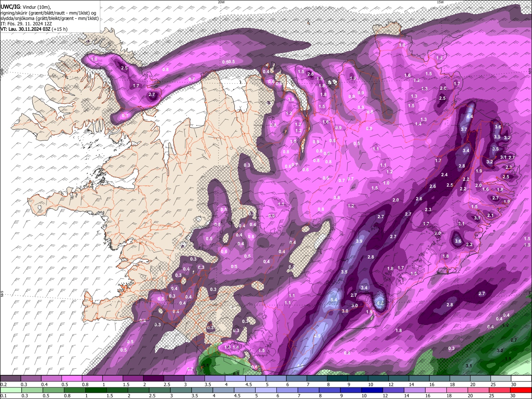Click the 'UWC/IG: Vindur (10m)' title text
The image size is (532, 399).
pyautogui.click(x=26, y=7)
